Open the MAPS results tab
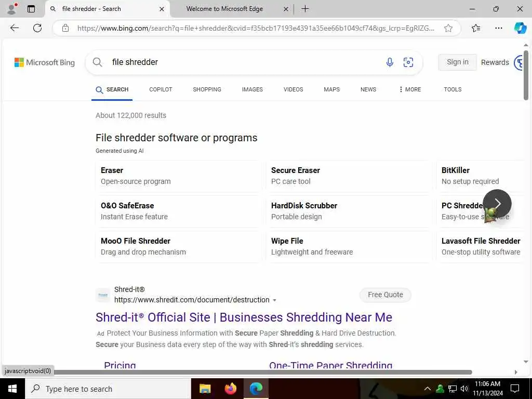This screenshot has height=399, width=532. point(332,89)
